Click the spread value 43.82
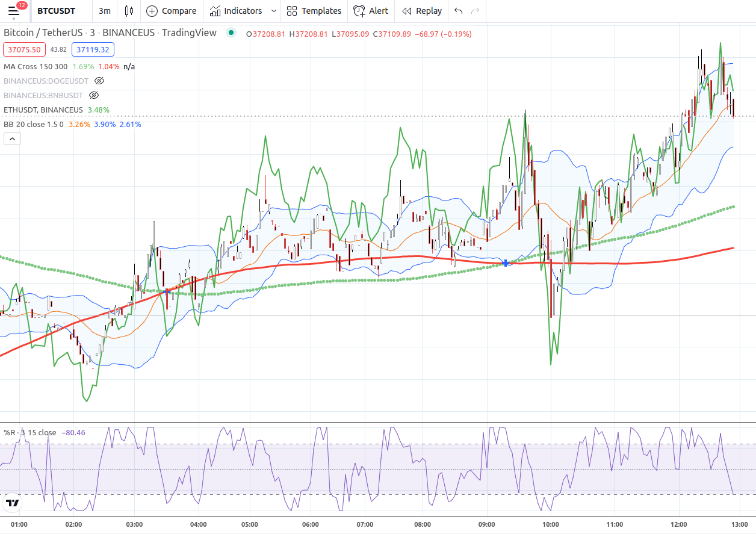 (58, 49)
